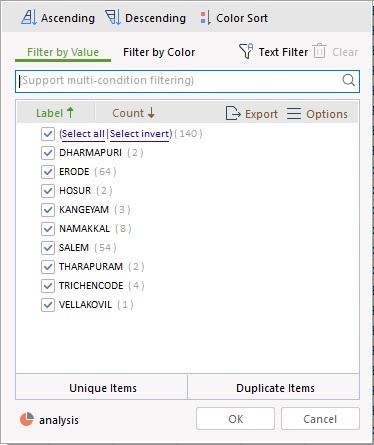Toggle the Select all checkbox
The height and width of the screenshot is (445, 374).
pos(48,134)
